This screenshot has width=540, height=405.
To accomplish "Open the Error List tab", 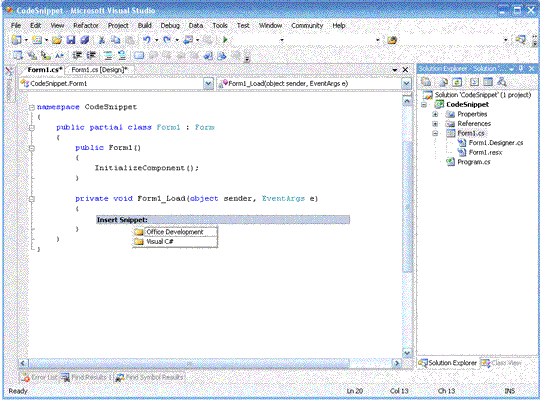I will 40,378.
